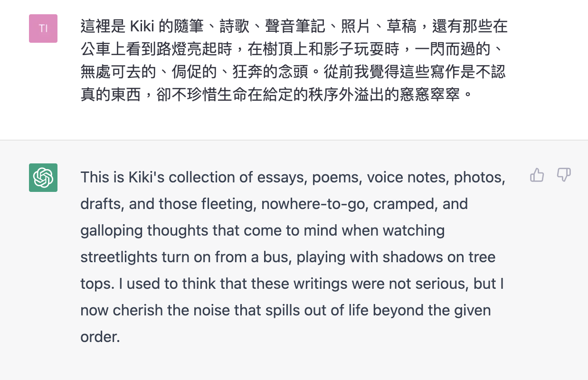Click the pink TI user avatar

43,28
